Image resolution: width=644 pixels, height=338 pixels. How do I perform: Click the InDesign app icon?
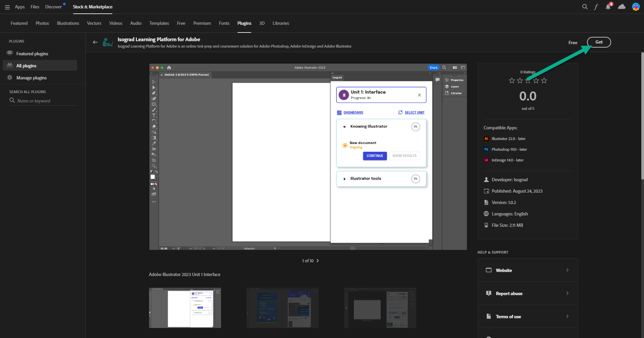(486, 160)
